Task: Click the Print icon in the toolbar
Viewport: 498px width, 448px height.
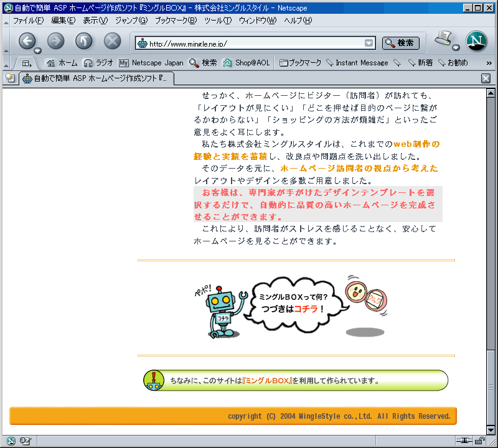Action: [x=443, y=39]
